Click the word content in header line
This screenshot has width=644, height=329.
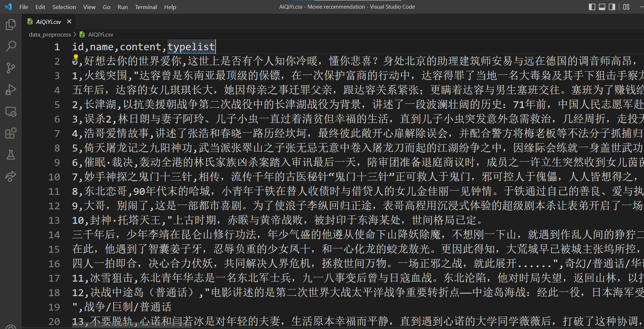pyautogui.click(x=140, y=47)
